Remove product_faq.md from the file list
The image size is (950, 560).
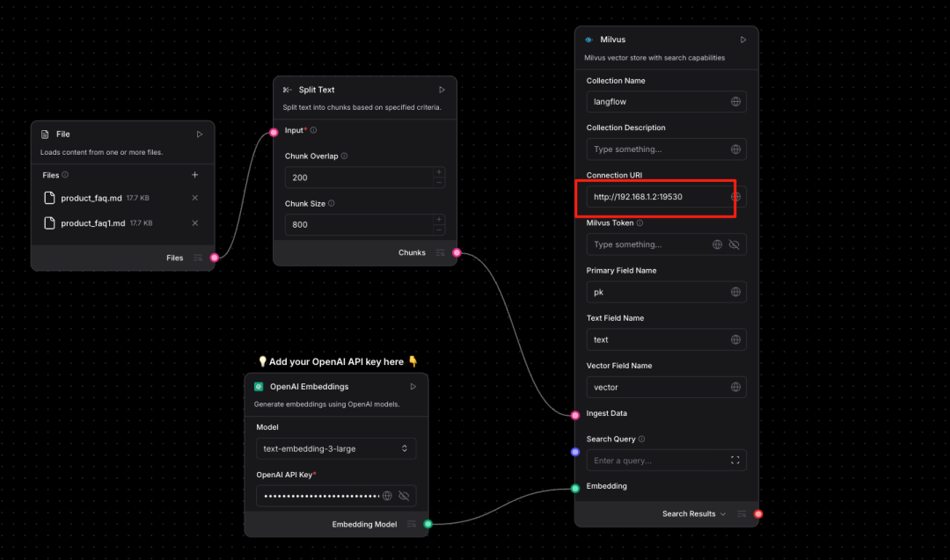point(194,198)
